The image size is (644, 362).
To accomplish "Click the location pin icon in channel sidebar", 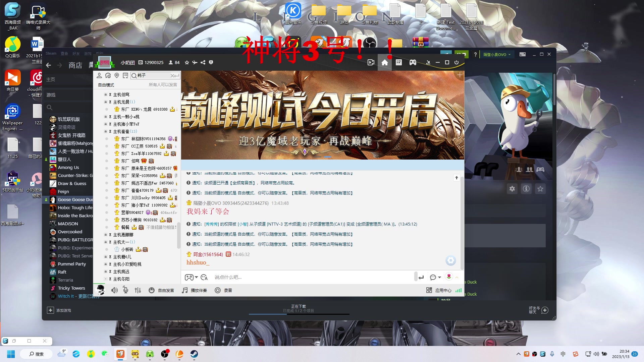I will pyautogui.click(x=117, y=75).
